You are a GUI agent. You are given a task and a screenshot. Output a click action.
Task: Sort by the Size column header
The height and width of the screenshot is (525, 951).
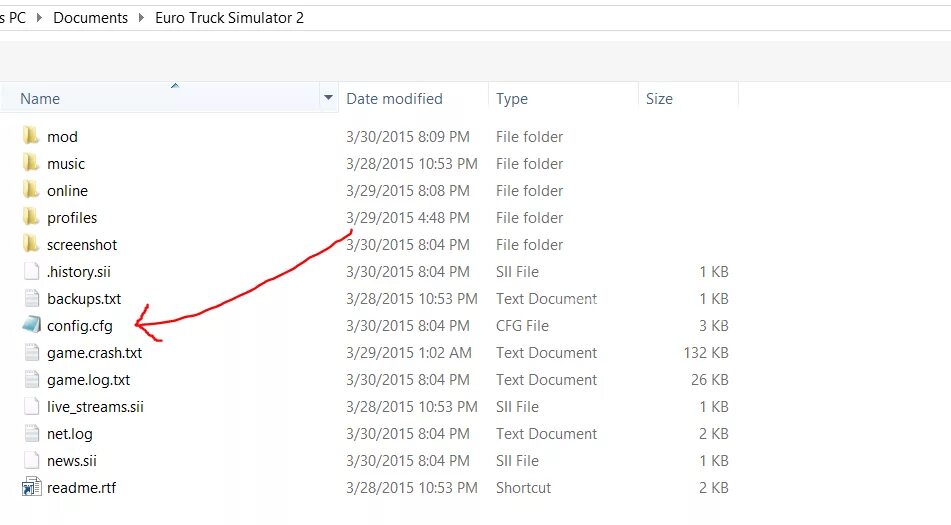(x=659, y=98)
